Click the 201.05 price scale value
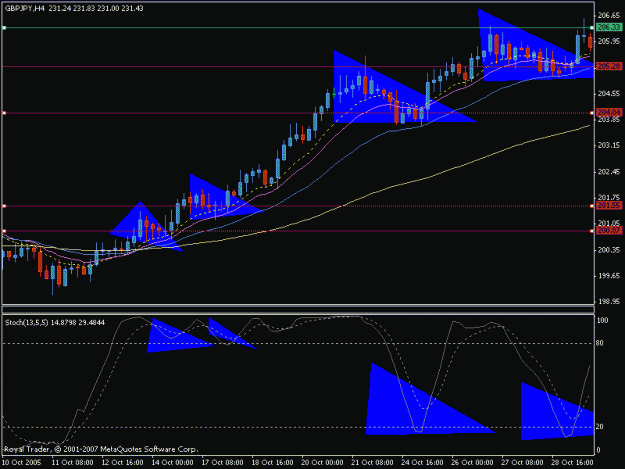This screenshot has height=469, width=625. coord(609,223)
